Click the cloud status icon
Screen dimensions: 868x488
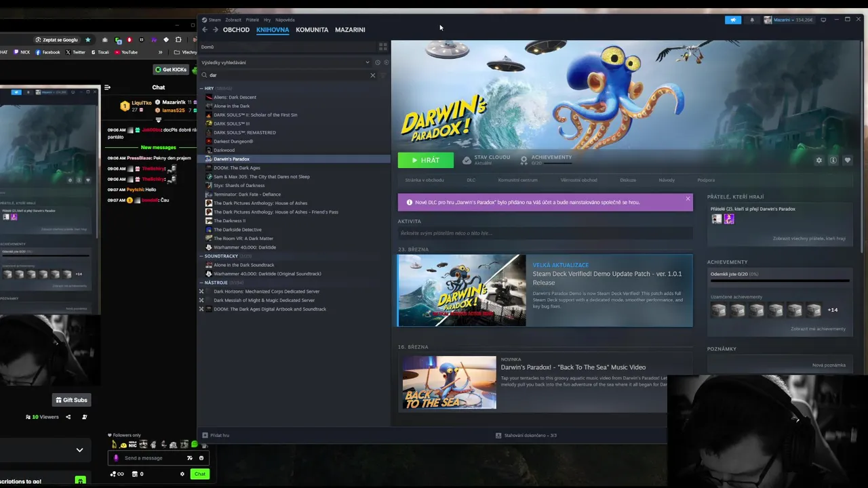[467, 161]
